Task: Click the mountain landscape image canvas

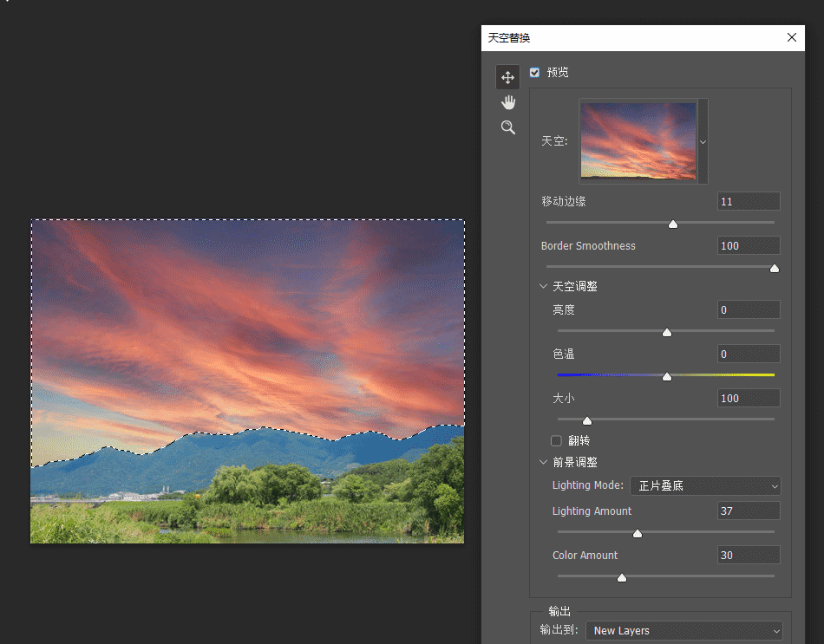Action: coord(247,381)
